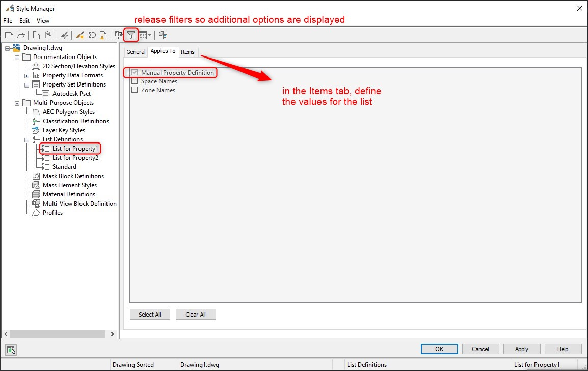Click the Multi-View Block Definition icon
The height and width of the screenshot is (371, 588).
[x=36, y=204]
